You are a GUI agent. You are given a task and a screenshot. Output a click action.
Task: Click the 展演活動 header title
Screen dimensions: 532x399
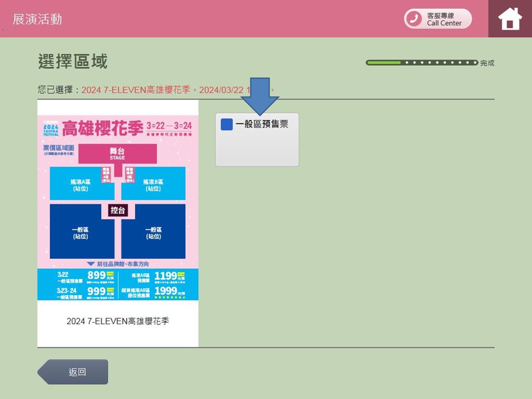[37, 19]
